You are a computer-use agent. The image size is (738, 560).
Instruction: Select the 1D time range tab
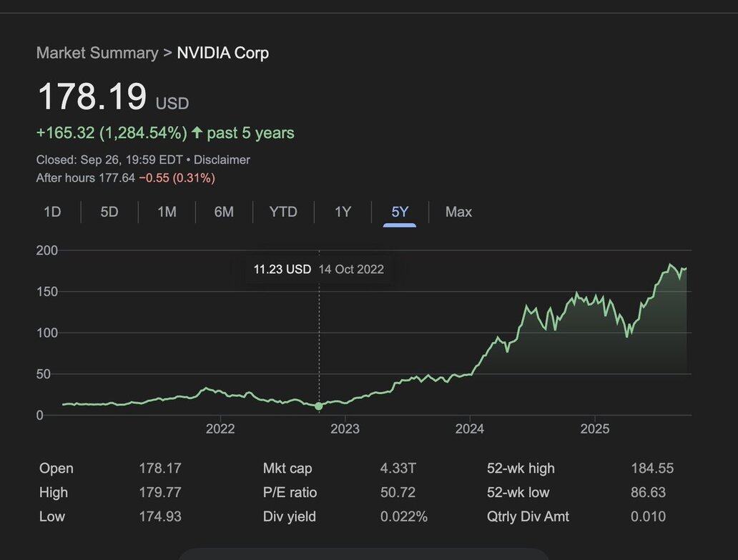coord(52,212)
